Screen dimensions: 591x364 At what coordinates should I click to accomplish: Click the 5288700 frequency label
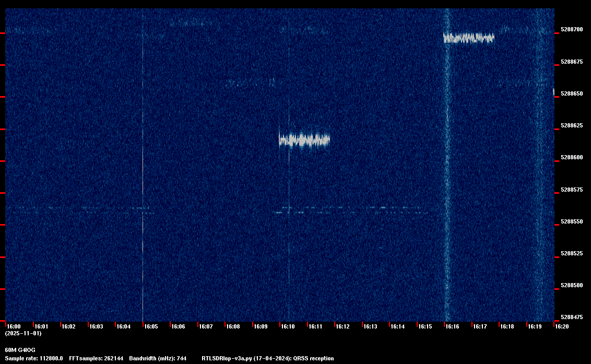(572, 29)
